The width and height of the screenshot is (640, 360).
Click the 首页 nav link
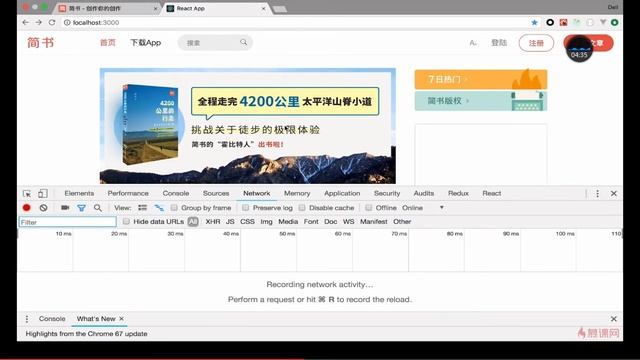pos(108,42)
